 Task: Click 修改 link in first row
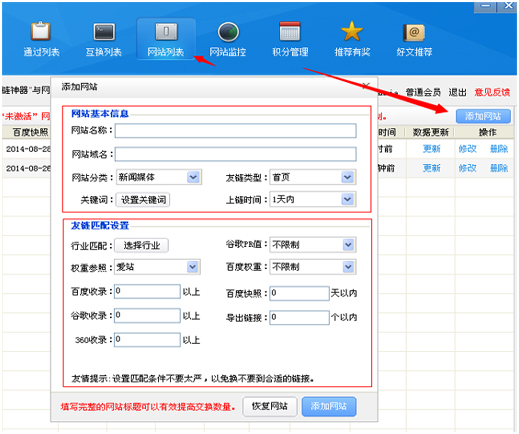[x=467, y=149]
